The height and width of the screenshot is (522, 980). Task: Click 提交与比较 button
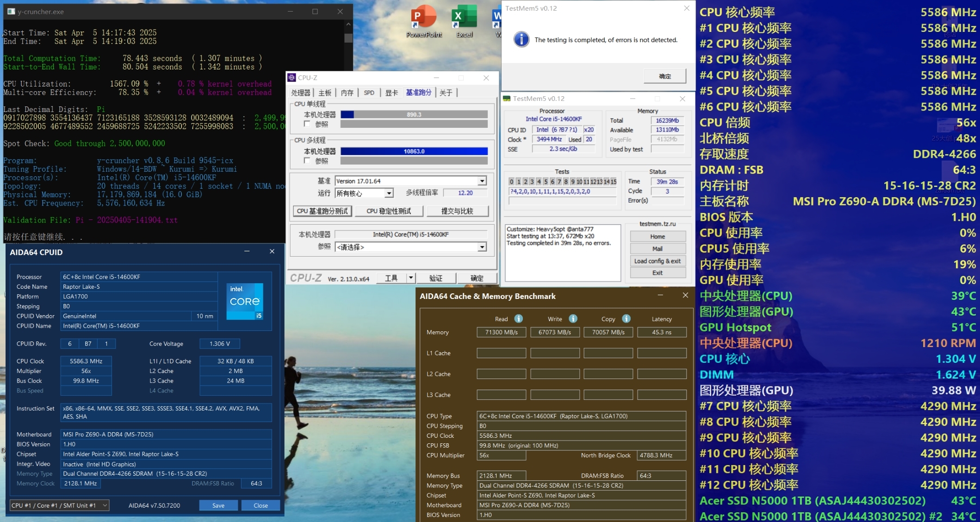(457, 211)
